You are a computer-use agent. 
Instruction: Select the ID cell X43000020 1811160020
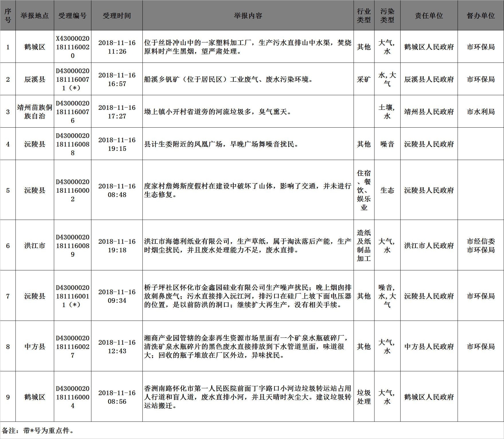click(72, 47)
